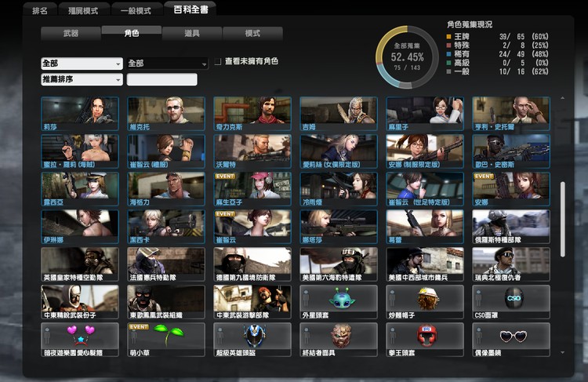This screenshot has height=382, width=588.
Task: Choose the CSO面罩 mask item
Action: pos(511,302)
